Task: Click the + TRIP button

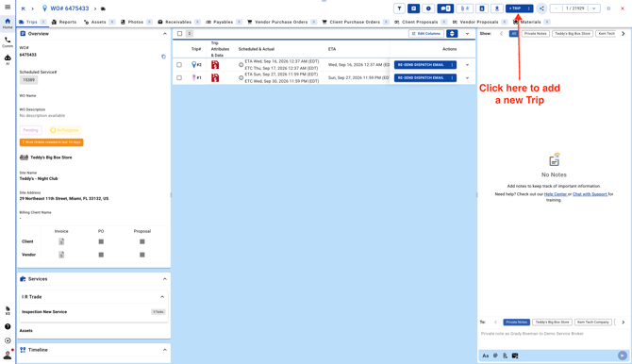Action: pyautogui.click(x=516, y=8)
